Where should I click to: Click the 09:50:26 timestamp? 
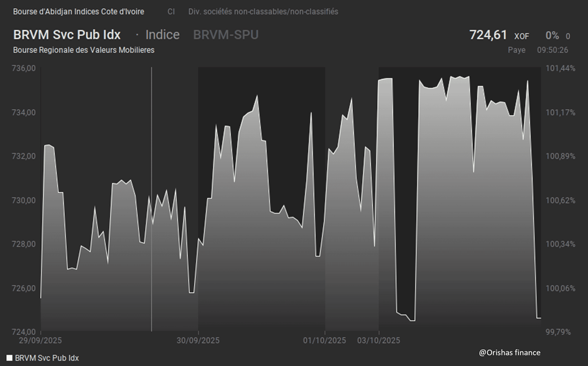pyautogui.click(x=553, y=50)
